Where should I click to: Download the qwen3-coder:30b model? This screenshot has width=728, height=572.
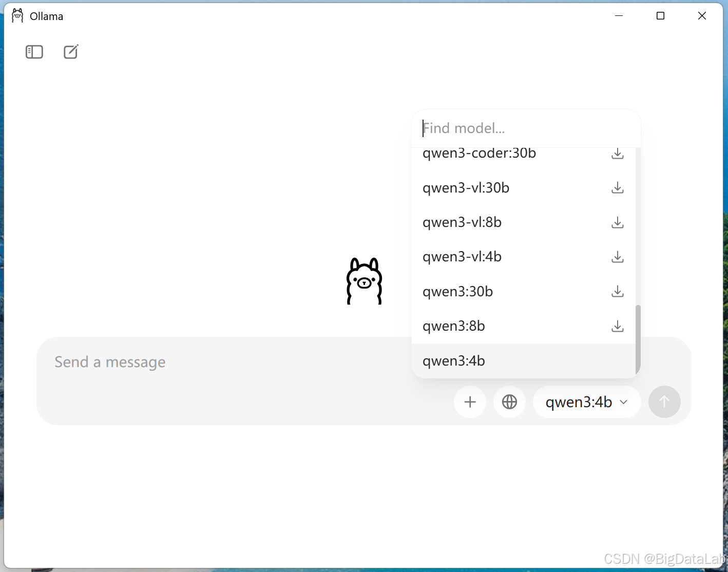[x=618, y=154]
